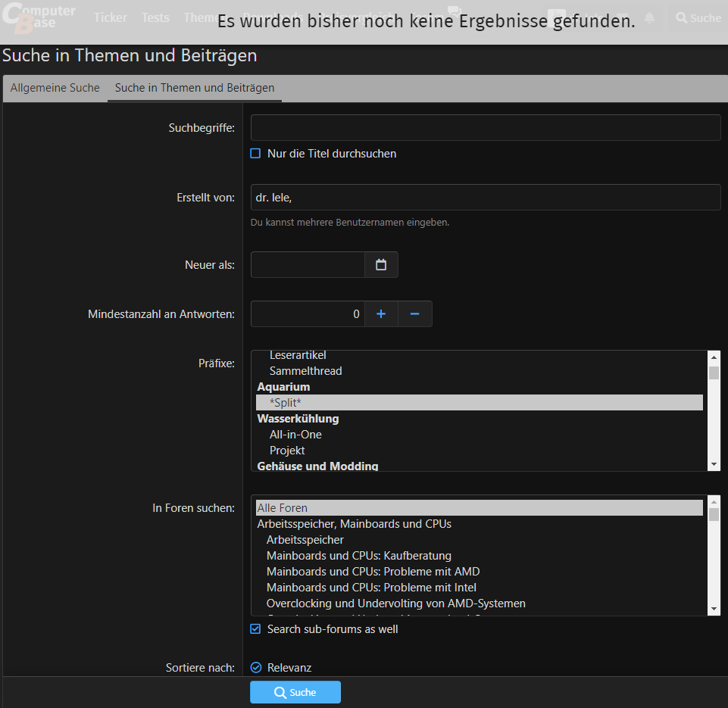The image size is (728, 708).
Task: Open the calendar date picker icon
Action: 381,265
